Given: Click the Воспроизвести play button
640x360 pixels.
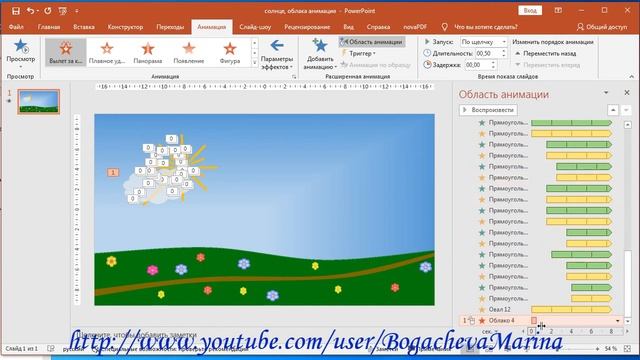Looking at the screenshot, I should 488,110.
